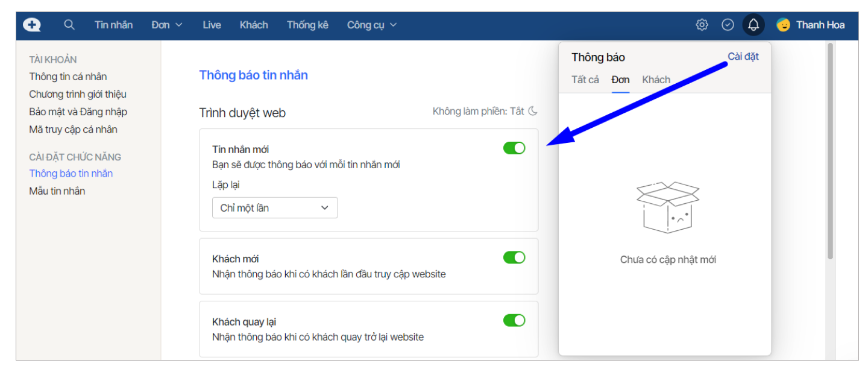The image size is (868, 372).
Task: Click the empty box illustration
Action: pyautogui.click(x=668, y=207)
